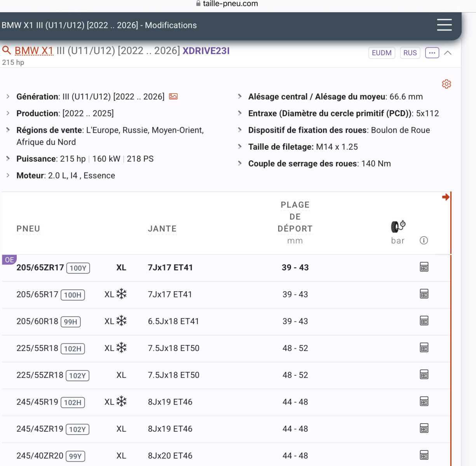
Task: Select rim 8Jx20 ET46
Action: [x=170, y=456]
